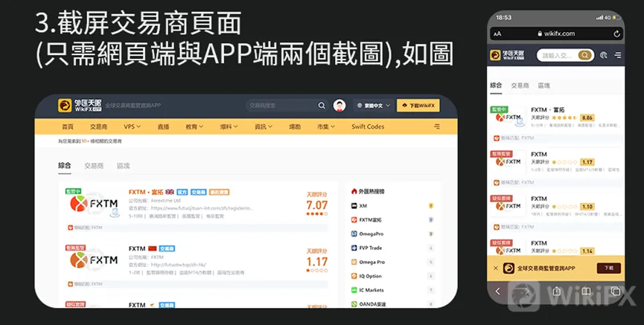
Task: Tap the yellow search button on phone
Action: tap(585, 55)
